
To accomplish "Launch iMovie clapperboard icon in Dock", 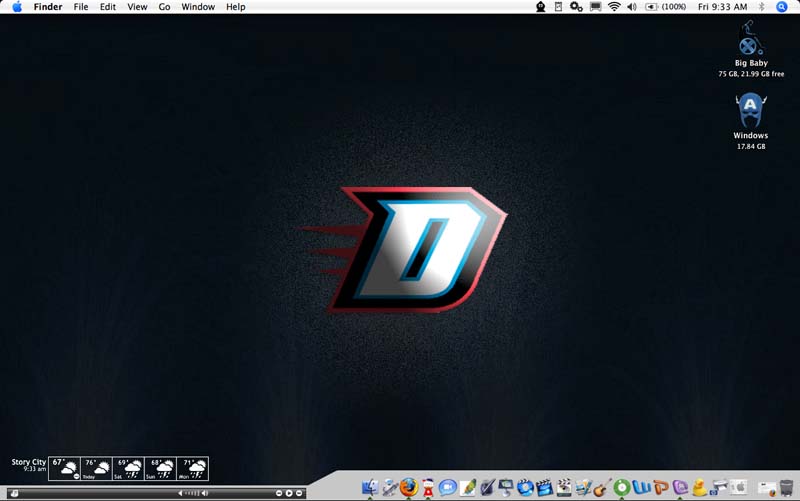I will 544,487.
